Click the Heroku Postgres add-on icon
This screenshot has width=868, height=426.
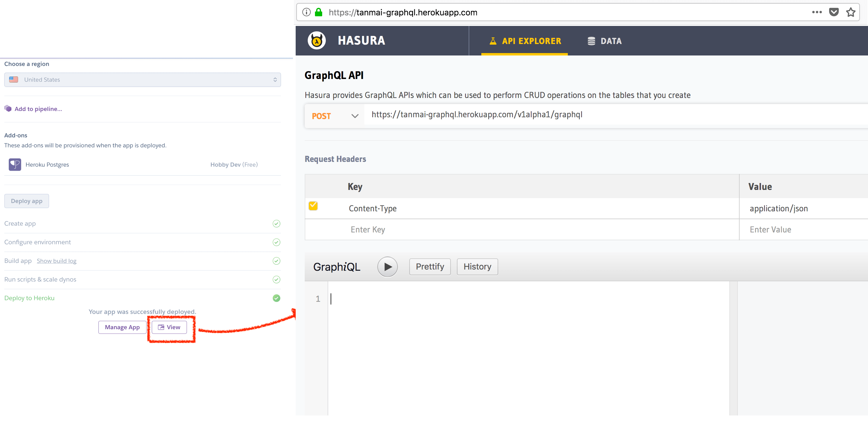15,165
